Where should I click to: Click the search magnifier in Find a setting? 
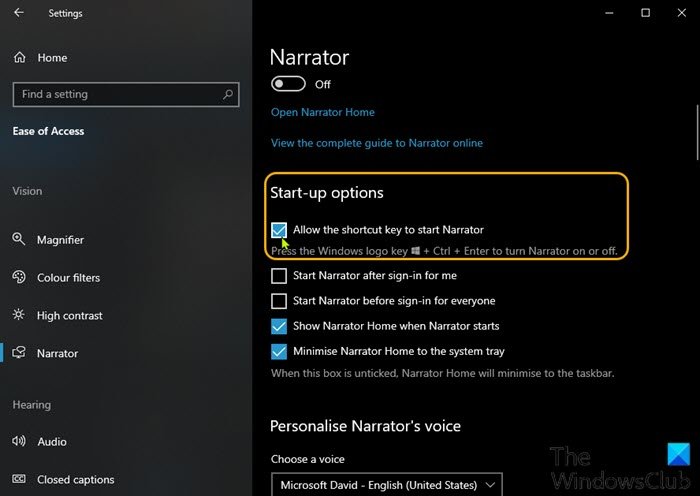pyautogui.click(x=228, y=94)
